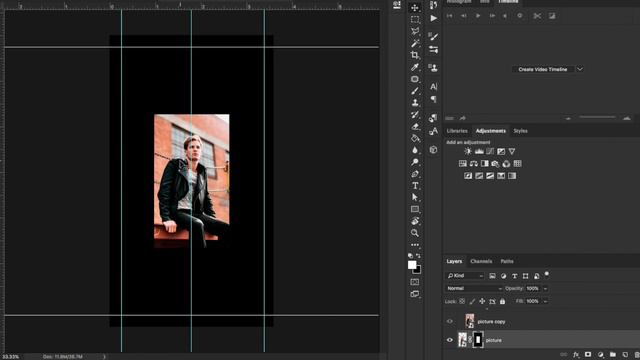Toggle lock transparent pixels
Viewport: 640px width, 360px height.
462,301
